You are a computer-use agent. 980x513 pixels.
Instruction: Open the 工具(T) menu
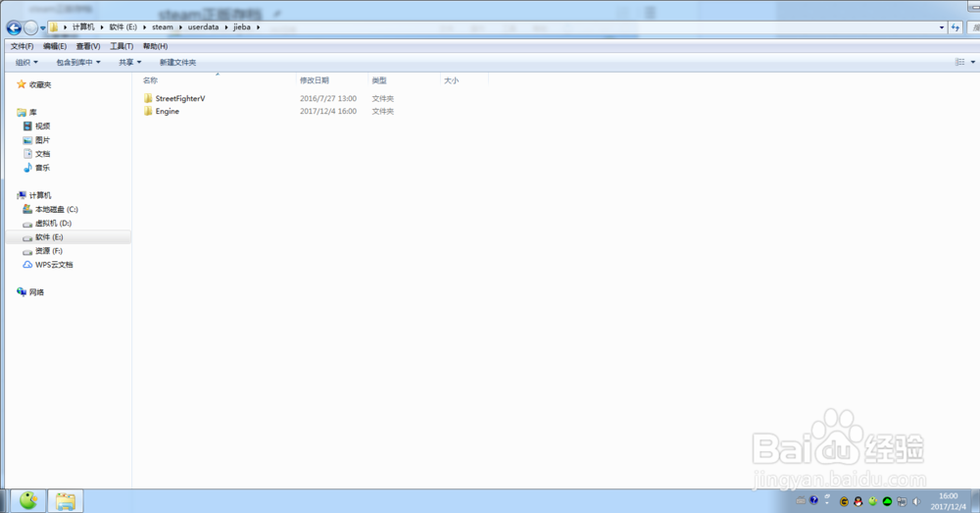122,46
